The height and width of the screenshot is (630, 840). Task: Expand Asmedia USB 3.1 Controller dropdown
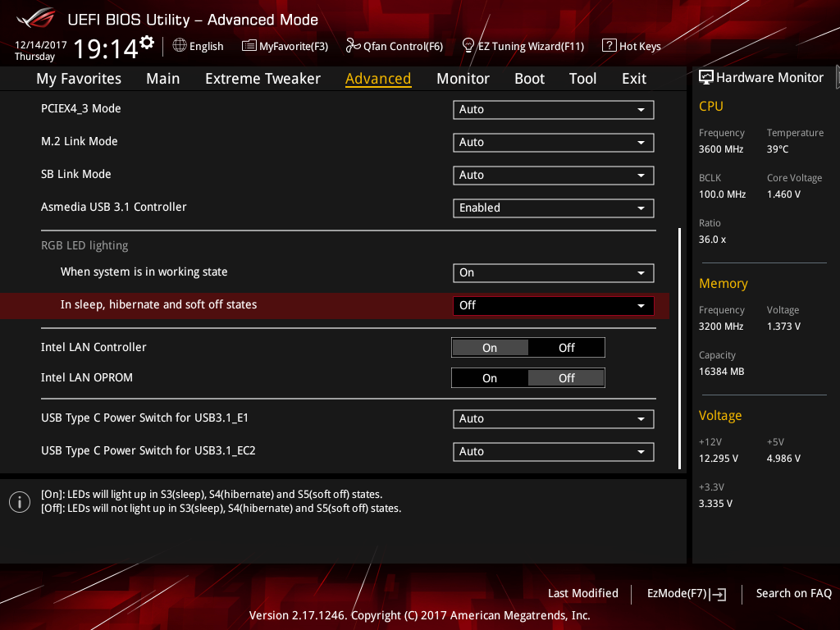click(x=554, y=208)
